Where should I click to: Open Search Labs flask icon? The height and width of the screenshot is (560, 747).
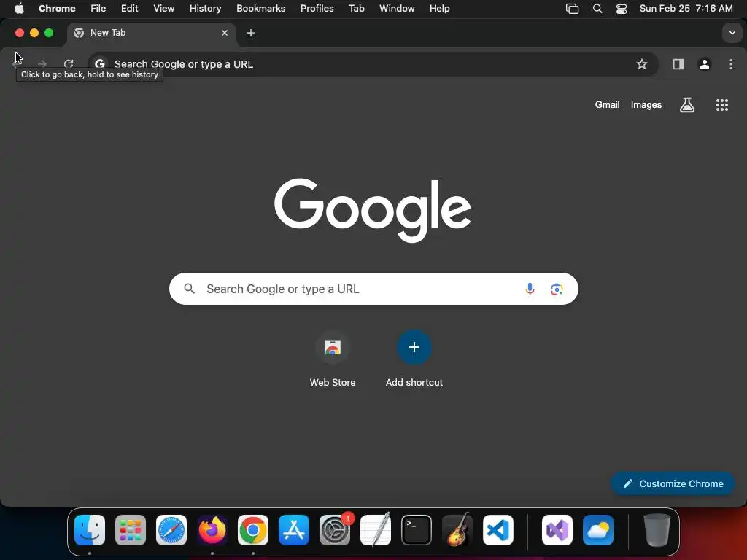coord(687,105)
